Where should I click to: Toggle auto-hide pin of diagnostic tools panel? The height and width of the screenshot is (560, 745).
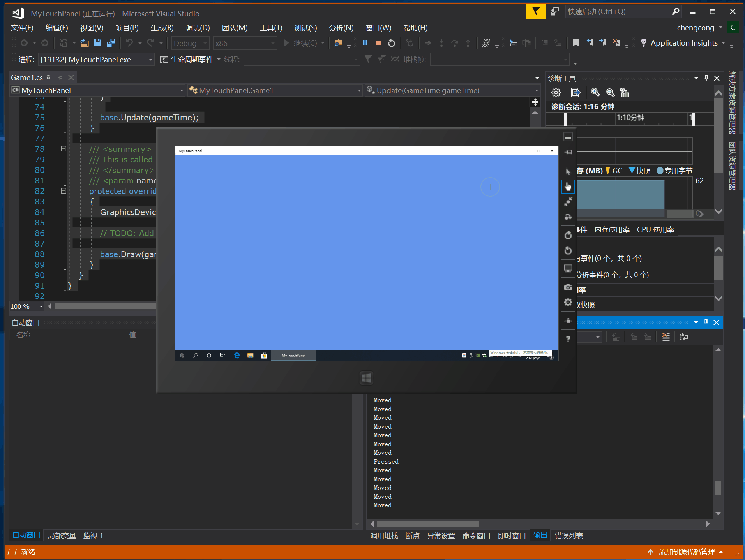(706, 78)
